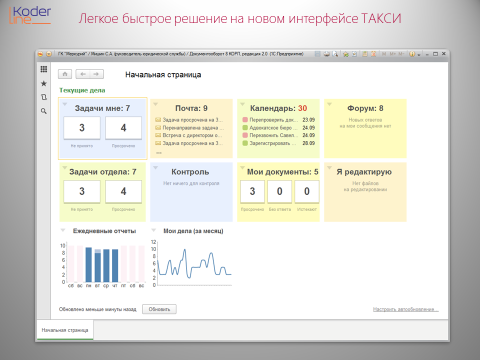Open History icon in the sidebar
The width and height of the screenshot is (480, 360).
44,97
